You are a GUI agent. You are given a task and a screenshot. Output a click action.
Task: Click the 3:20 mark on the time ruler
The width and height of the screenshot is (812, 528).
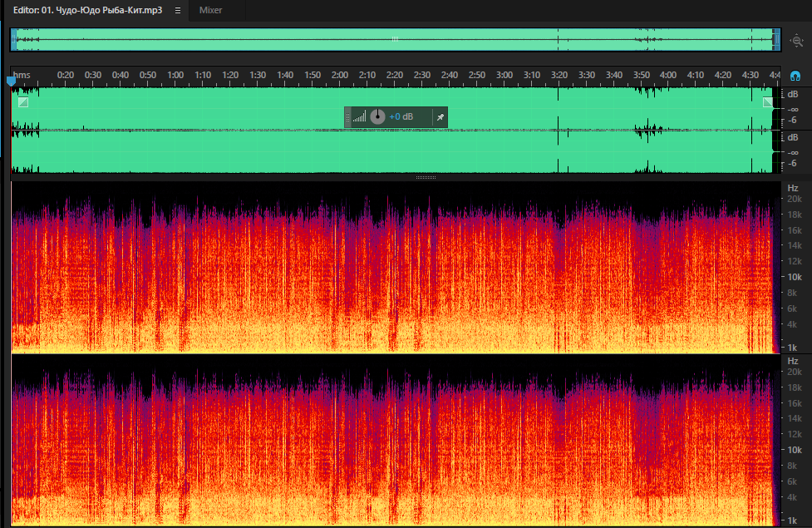click(x=559, y=75)
